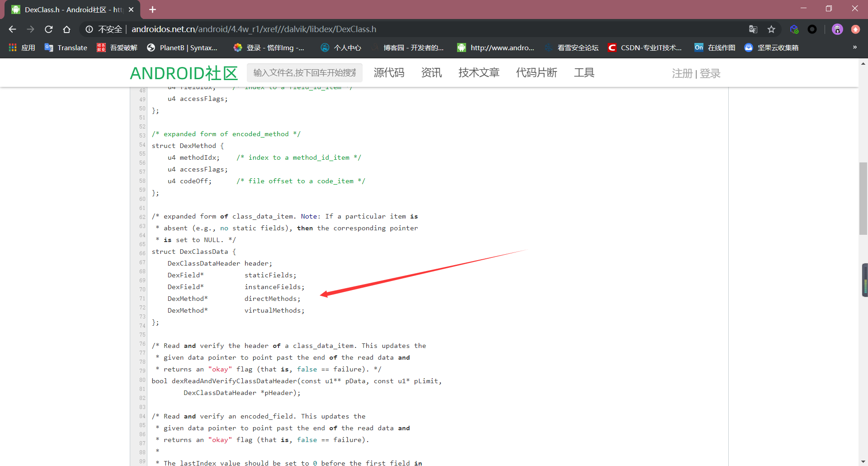Click the struct DexClassData line
Screen dimensions: 868x466
pyautogui.click(x=194, y=252)
